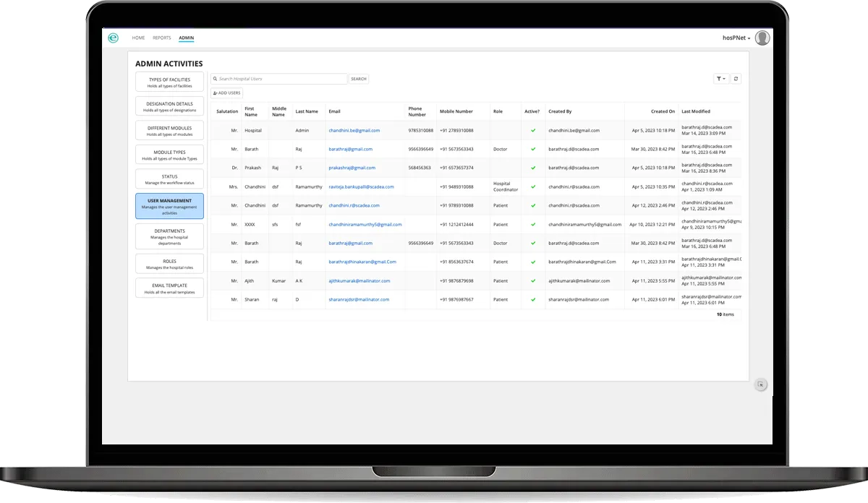Go to the HOME menu

138,38
